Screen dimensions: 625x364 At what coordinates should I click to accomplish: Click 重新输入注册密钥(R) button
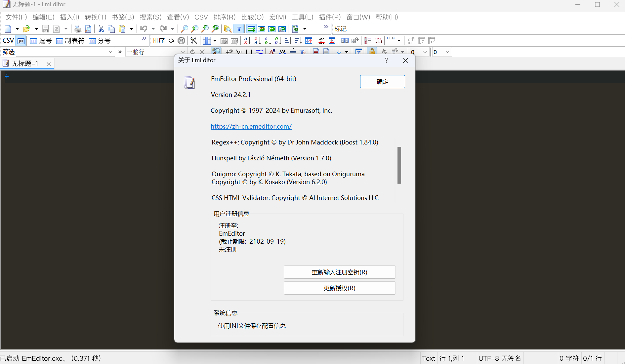click(339, 272)
